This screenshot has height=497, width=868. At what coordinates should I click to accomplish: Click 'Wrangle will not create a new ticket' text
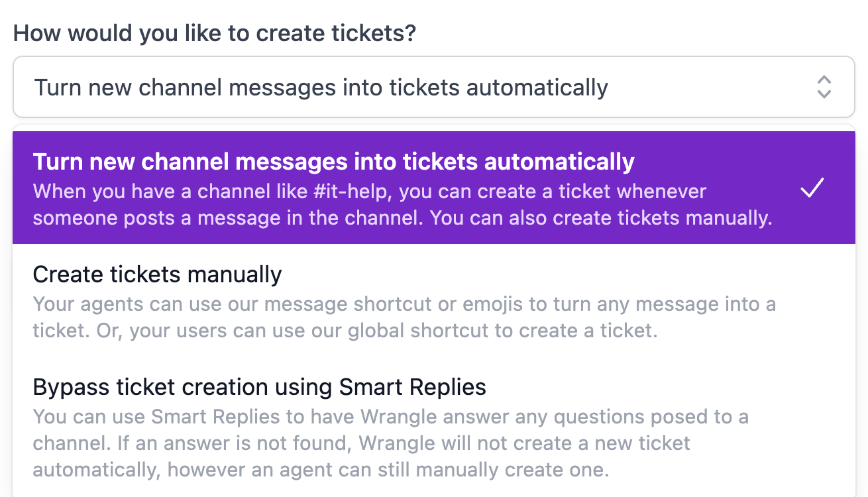525,443
